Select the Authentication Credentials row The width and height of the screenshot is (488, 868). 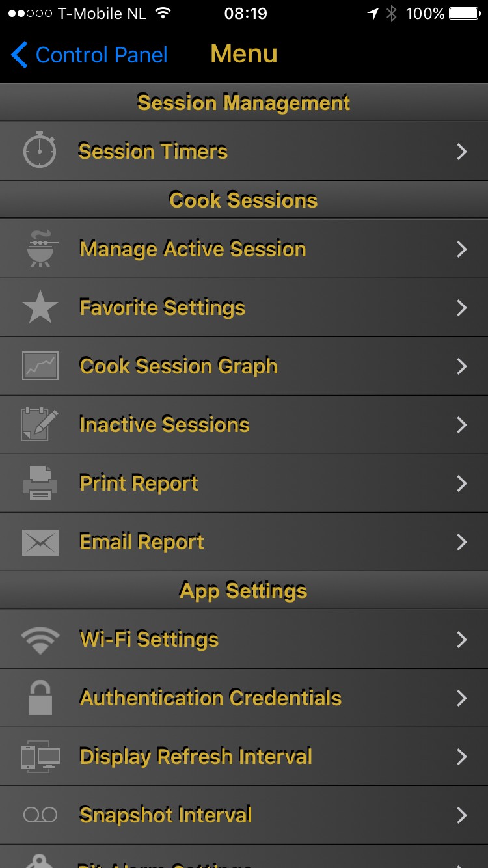pyautogui.click(x=210, y=698)
